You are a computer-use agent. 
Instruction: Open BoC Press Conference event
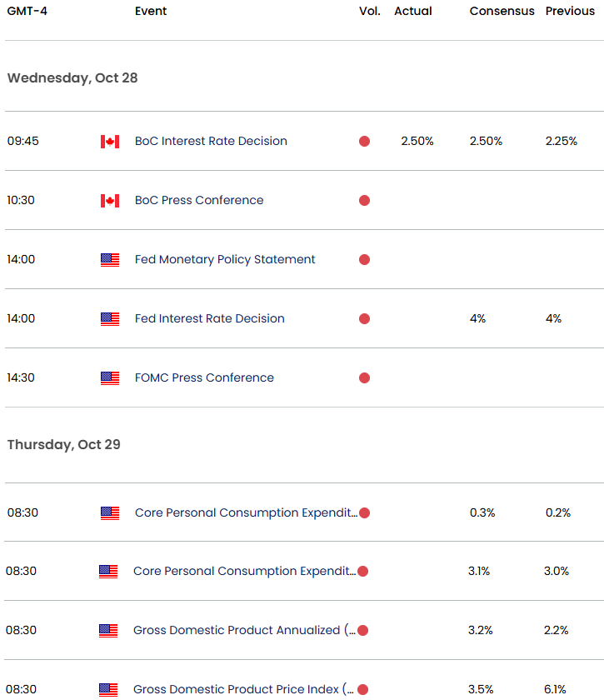tap(199, 200)
